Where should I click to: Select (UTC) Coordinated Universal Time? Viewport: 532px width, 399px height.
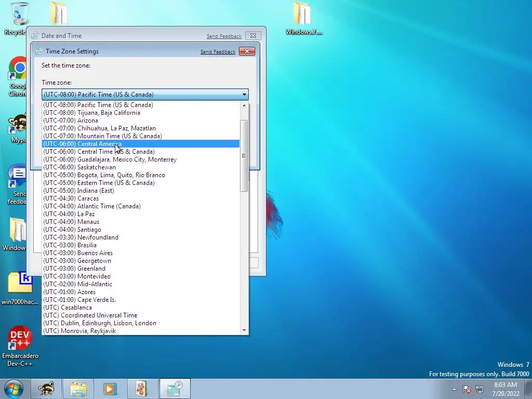click(141, 315)
